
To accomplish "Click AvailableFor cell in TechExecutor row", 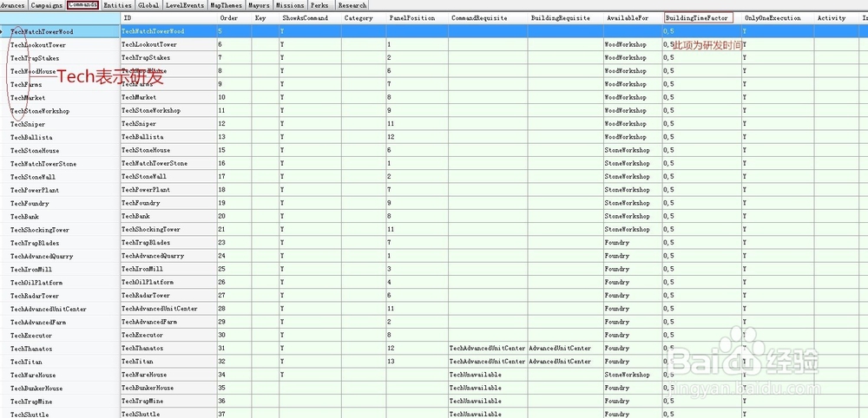I will coord(633,335).
